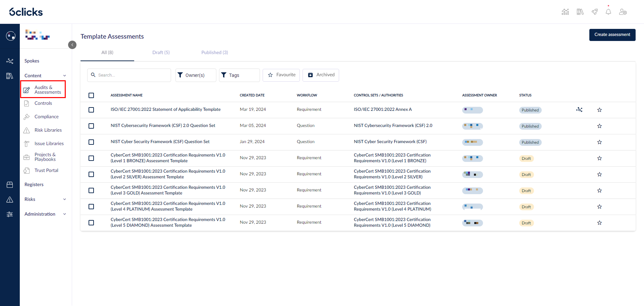Open Projects & Playbooks in the side menu
The width and height of the screenshot is (644, 306).
pyautogui.click(x=45, y=157)
